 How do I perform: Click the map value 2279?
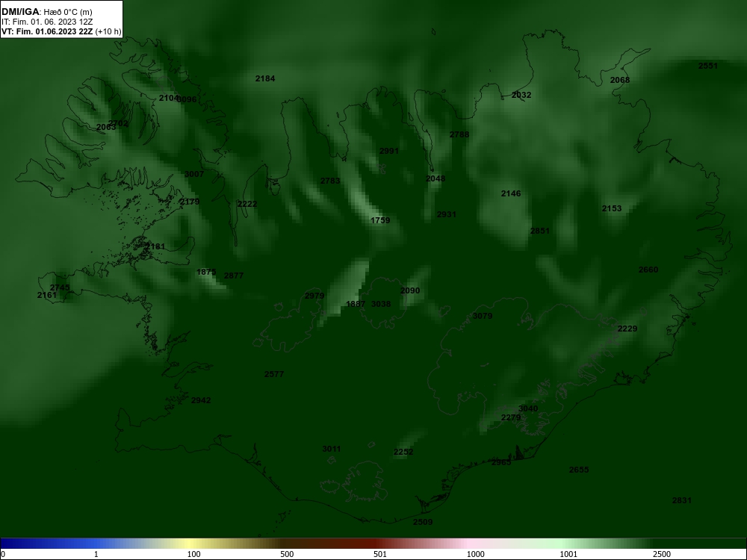click(x=511, y=417)
